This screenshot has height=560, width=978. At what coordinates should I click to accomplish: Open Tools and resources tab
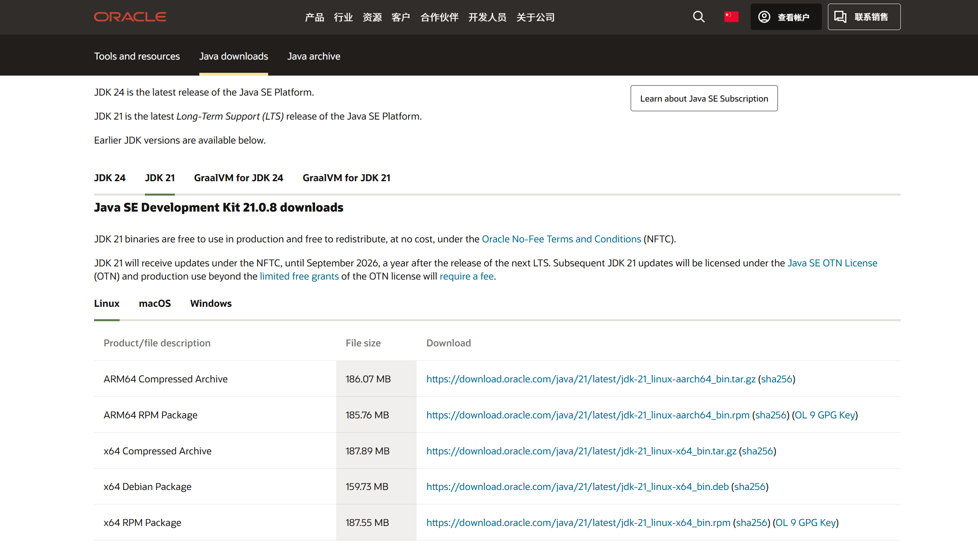[x=137, y=56]
